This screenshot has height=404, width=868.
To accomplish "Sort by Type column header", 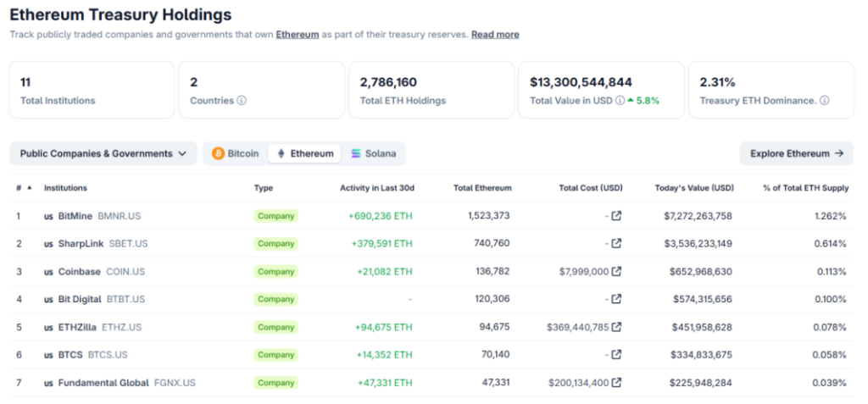I will [x=264, y=188].
